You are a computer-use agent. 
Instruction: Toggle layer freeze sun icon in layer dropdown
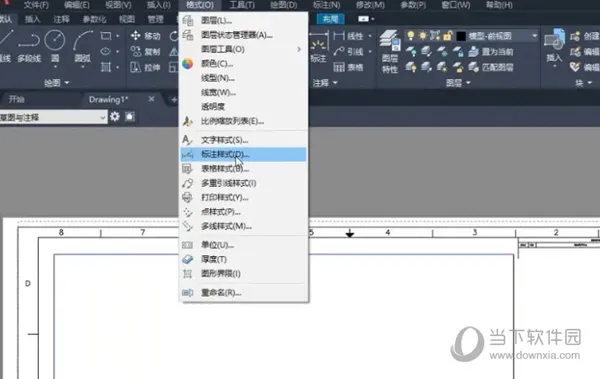click(422, 36)
